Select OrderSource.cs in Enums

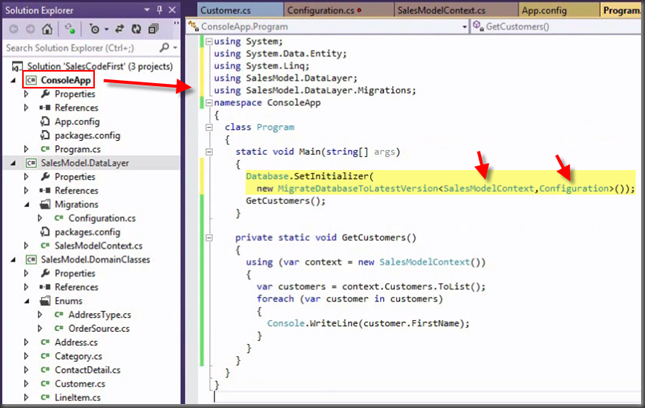coord(99,328)
